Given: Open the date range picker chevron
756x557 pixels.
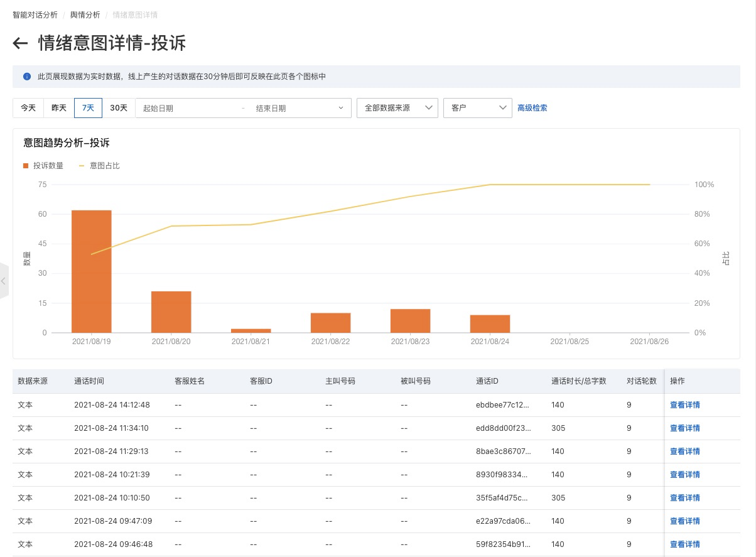Looking at the screenshot, I should click(x=342, y=108).
